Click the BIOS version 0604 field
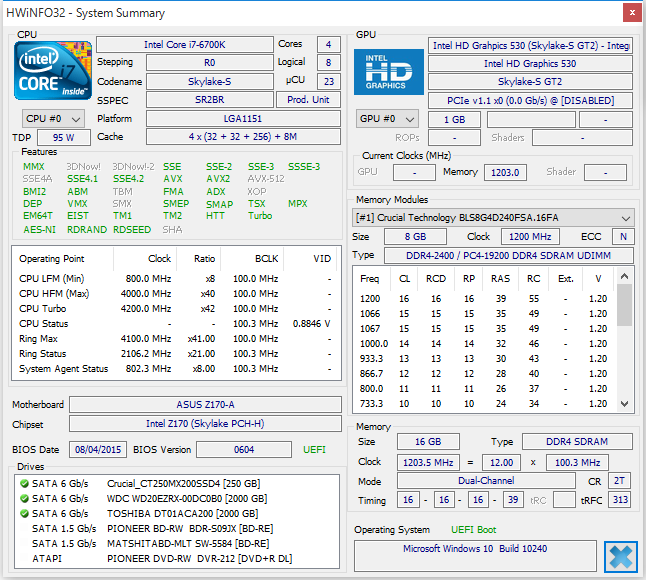This screenshot has width=646, height=580. click(244, 449)
